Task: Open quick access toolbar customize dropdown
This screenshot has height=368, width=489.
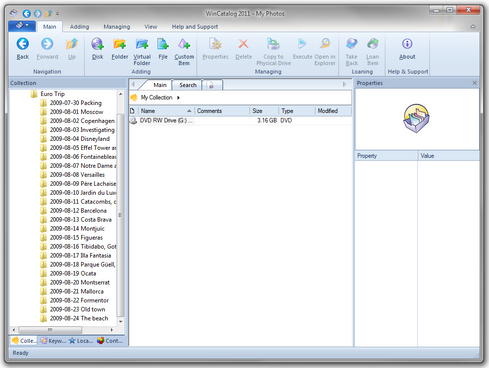Action: [x=57, y=14]
